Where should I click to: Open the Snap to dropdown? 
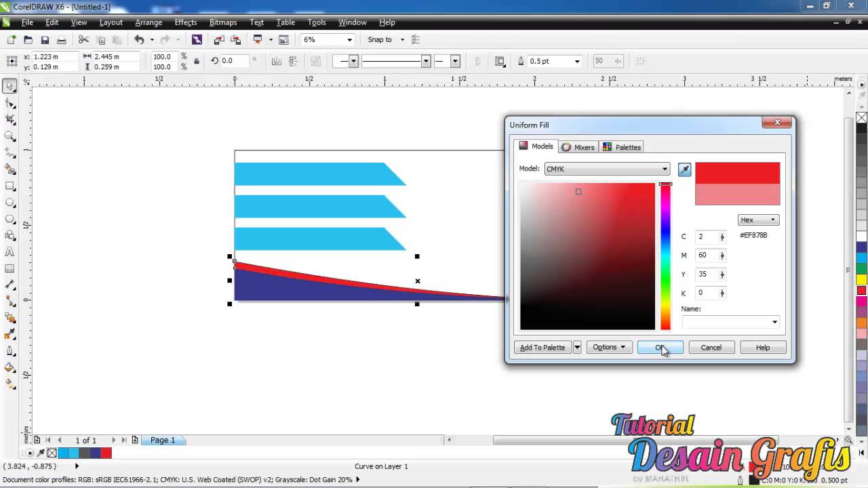[401, 40]
